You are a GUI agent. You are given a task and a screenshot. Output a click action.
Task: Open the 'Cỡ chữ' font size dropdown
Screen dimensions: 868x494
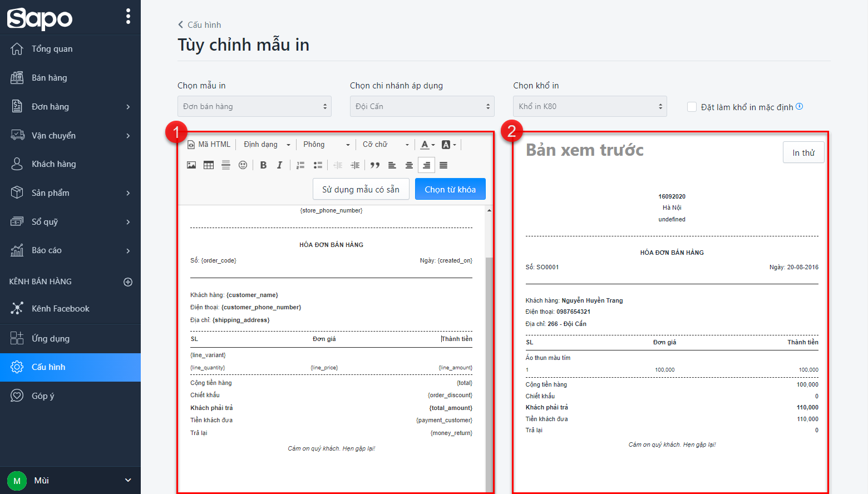point(386,145)
